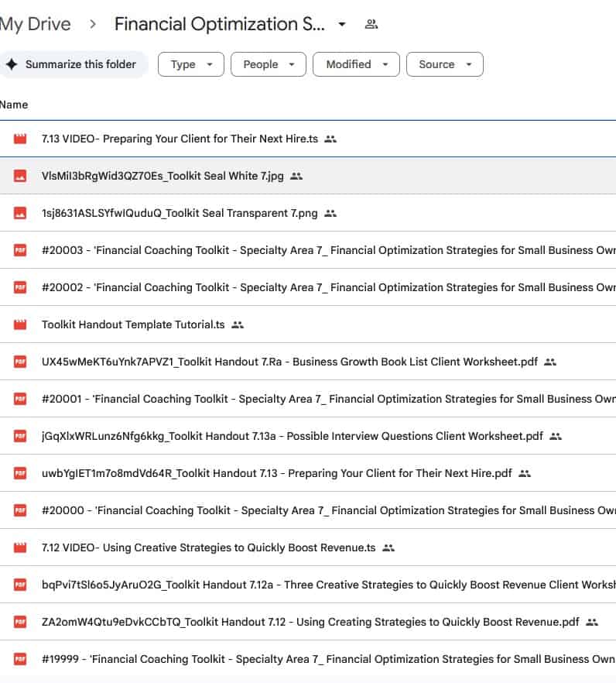This screenshot has width=616, height=683.
Task: Click the shared icon after Business Growth Book List worksheet
Action: tap(550, 362)
